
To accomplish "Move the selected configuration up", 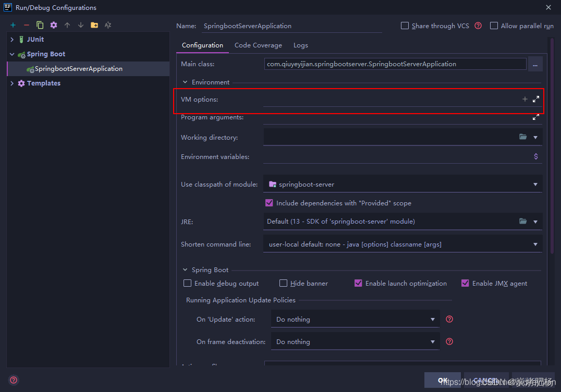I will click(x=67, y=24).
